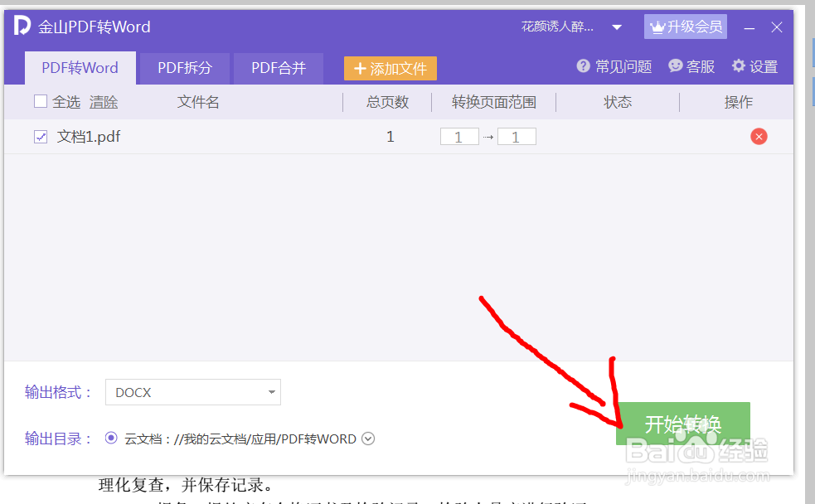Click the 清除 clear link
This screenshot has height=504, width=815.
[104, 102]
